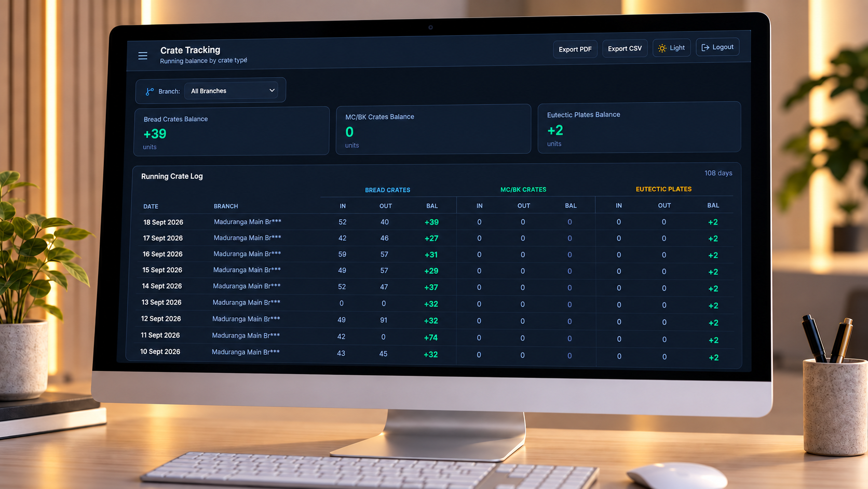The image size is (868, 489).
Task: Click the +74 bread balance value
Action: click(431, 338)
